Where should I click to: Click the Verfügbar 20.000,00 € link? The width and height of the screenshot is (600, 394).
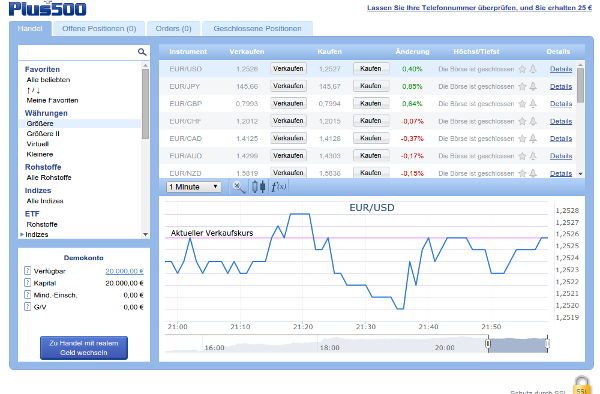(124, 271)
